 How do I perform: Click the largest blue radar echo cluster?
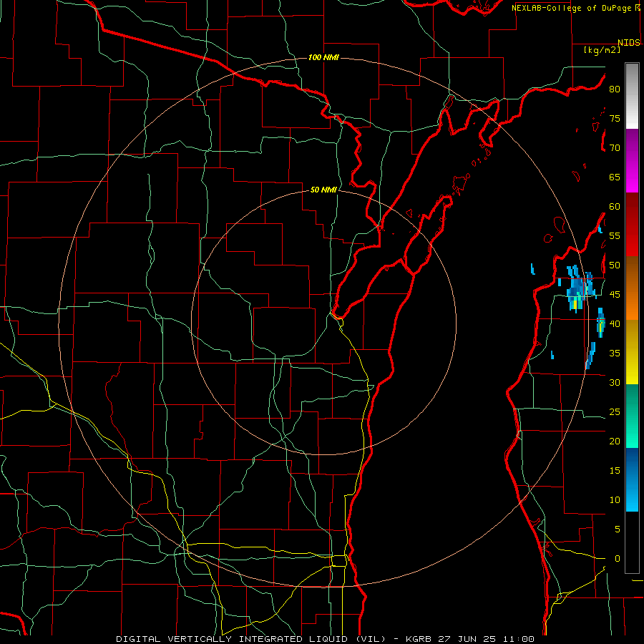tap(580, 288)
